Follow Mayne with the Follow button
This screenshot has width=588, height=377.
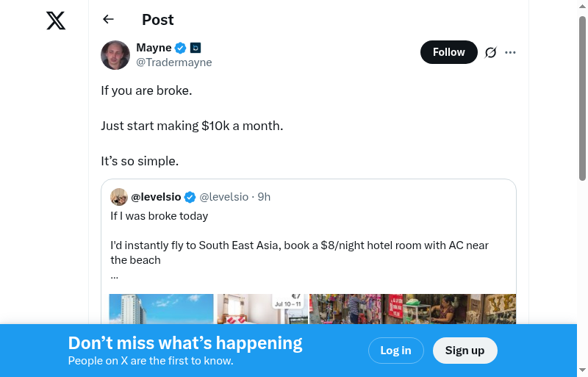[x=448, y=52]
